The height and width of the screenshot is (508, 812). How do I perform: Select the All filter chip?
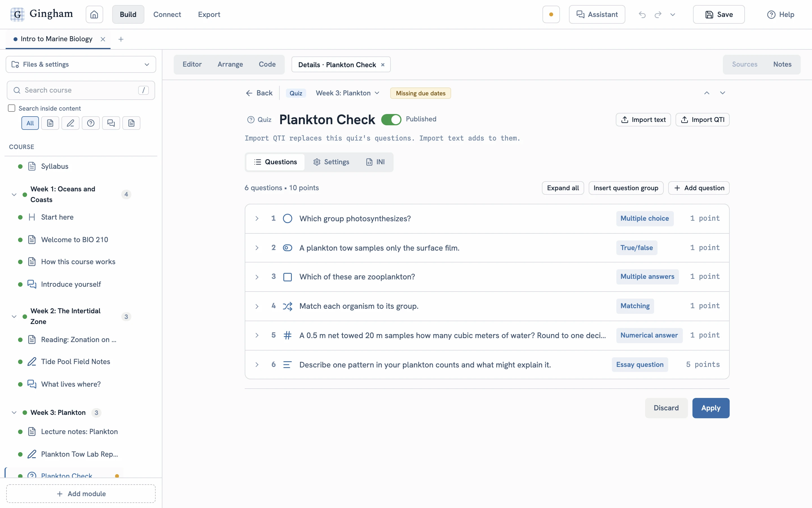click(30, 123)
